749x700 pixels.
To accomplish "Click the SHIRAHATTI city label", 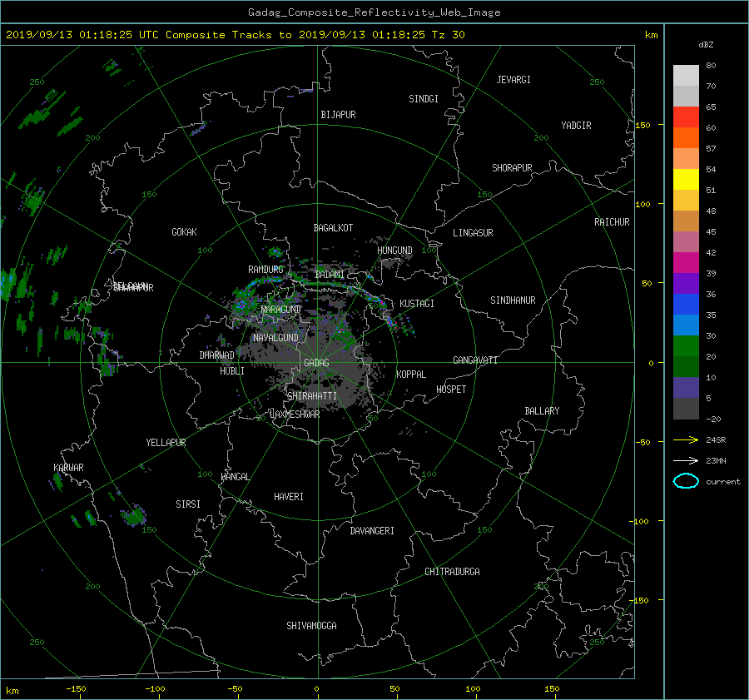I will (312, 396).
